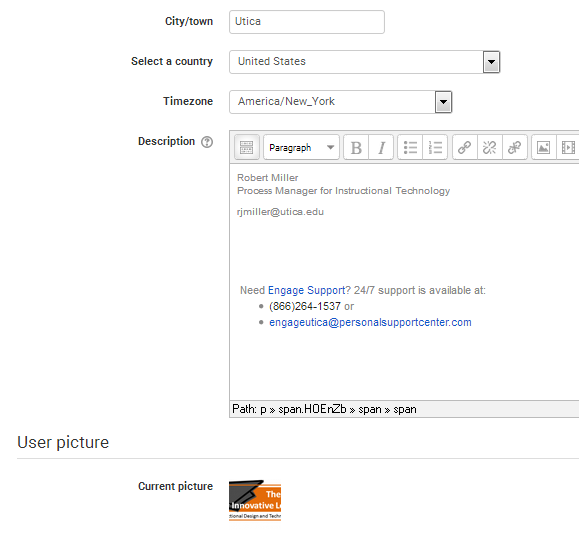Click the engageutica@personalsupportcenter.com email link
This screenshot has height=541, width=579.
point(370,322)
